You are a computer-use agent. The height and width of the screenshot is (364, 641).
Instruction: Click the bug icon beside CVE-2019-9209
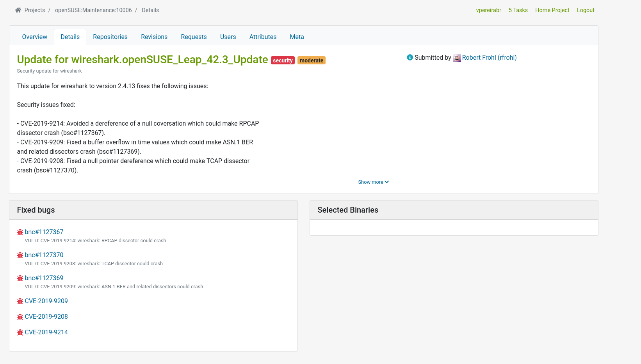(x=20, y=301)
